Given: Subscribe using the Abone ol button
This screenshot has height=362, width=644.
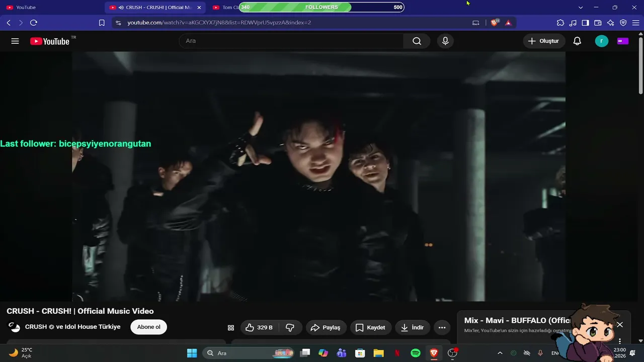Looking at the screenshot, I should [149, 327].
